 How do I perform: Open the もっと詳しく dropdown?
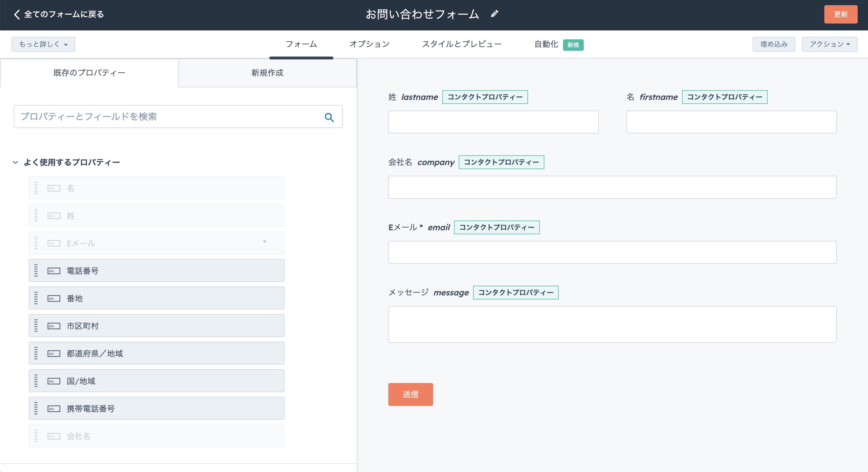(x=43, y=44)
